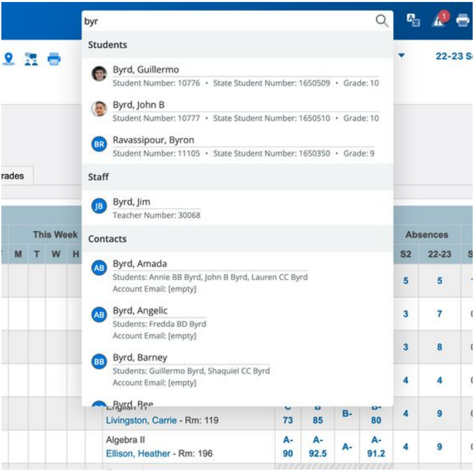Open contact Byrd, Barney result
This screenshot has width=476, height=475.
click(140, 358)
